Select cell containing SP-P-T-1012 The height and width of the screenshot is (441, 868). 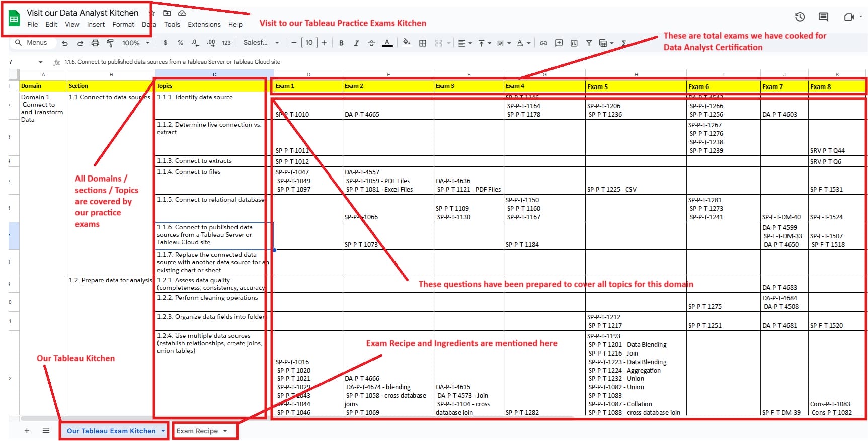[x=308, y=161]
